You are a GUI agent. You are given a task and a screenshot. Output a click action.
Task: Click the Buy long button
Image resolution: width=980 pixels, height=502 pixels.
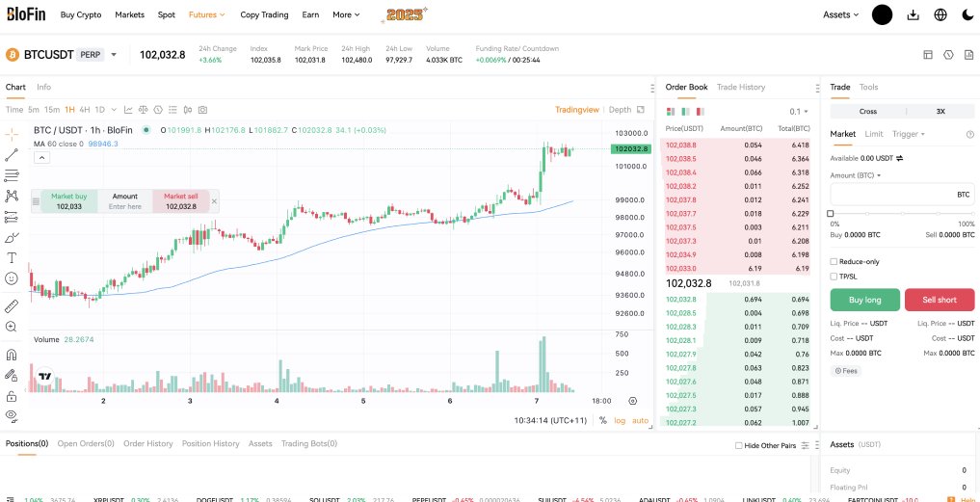click(865, 300)
